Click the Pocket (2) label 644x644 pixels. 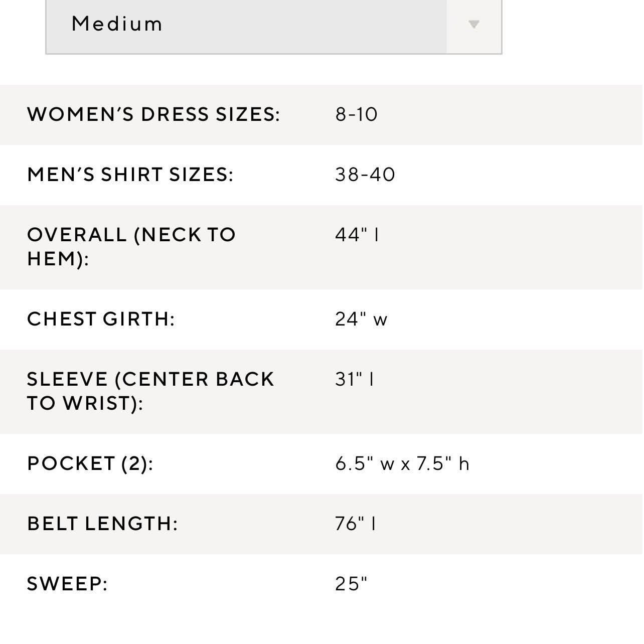tap(90, 463)
